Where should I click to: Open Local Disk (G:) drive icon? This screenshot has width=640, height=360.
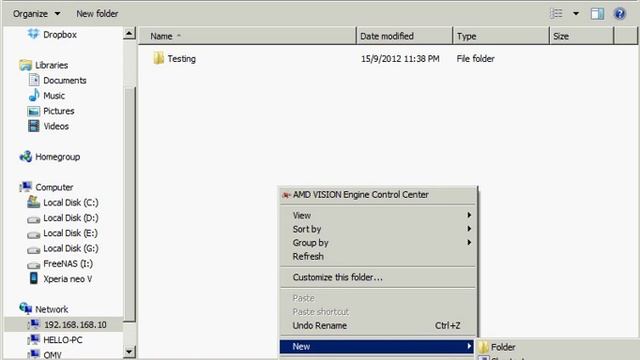pyautogui.click(x=33, y=250)
